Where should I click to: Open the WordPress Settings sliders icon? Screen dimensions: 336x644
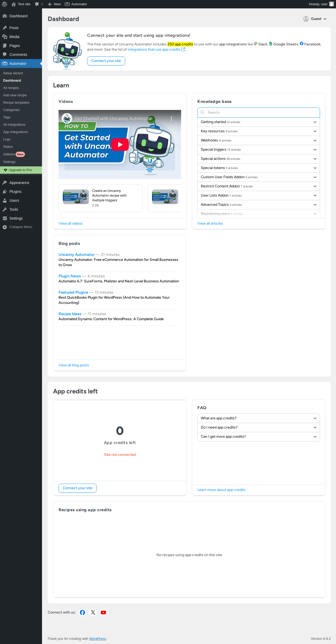5,218
